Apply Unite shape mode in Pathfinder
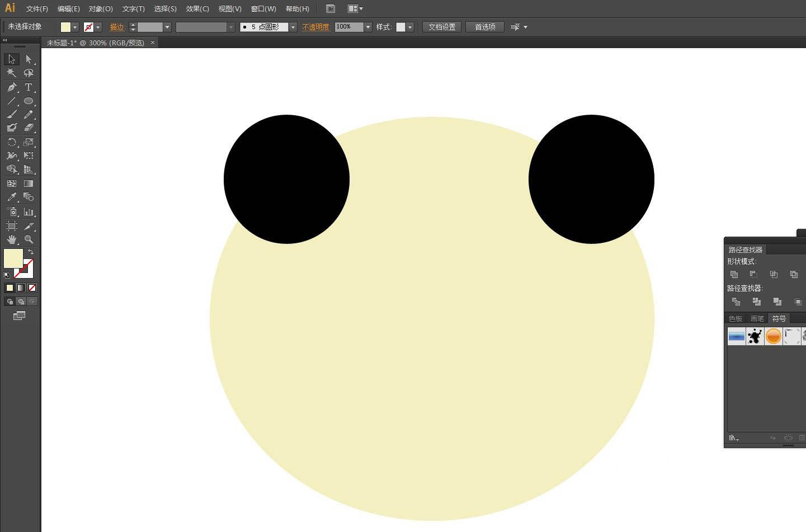The width and height of the screenshot is (806, 532). coord(734,274)
